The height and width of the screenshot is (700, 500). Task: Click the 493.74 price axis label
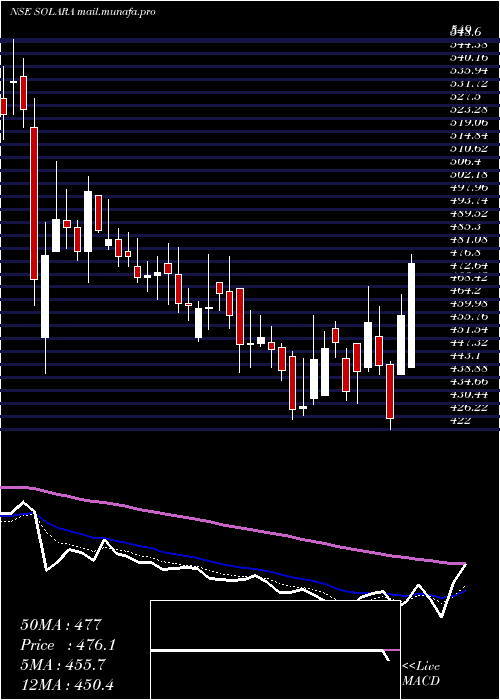(469, 200)
